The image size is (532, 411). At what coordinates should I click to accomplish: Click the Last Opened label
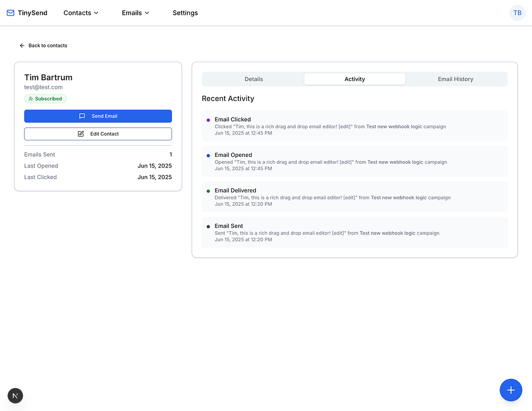pos(41,166)
